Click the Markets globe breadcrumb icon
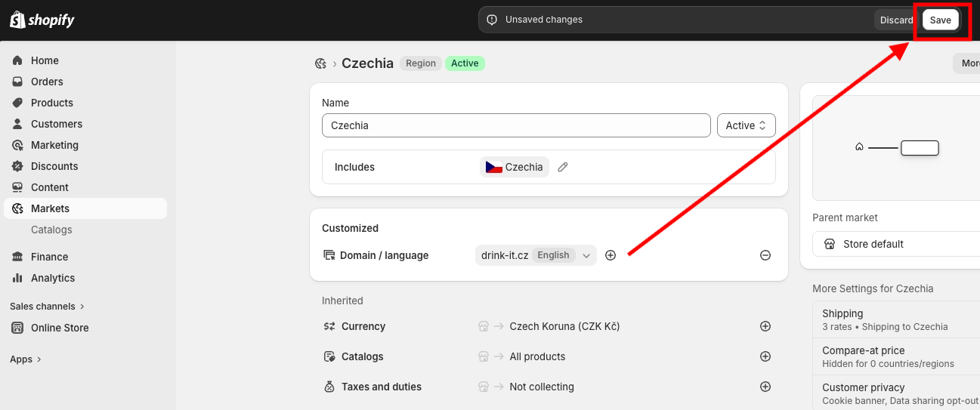 [320, 63]
